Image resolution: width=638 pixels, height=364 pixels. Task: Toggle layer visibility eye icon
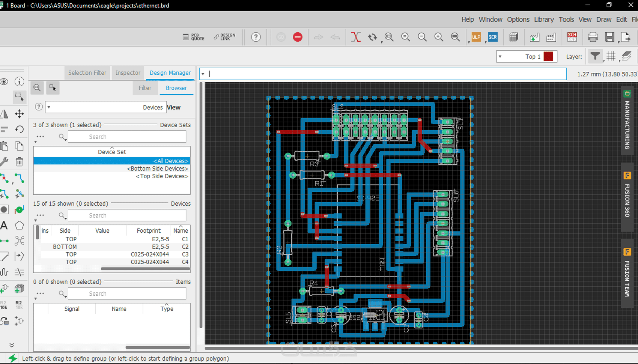pos(4,82)
